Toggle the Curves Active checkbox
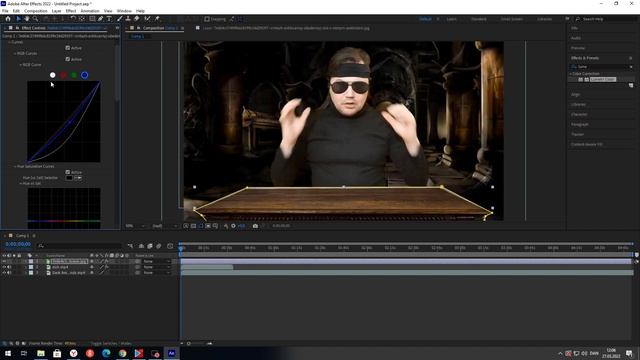 point(68,48)
